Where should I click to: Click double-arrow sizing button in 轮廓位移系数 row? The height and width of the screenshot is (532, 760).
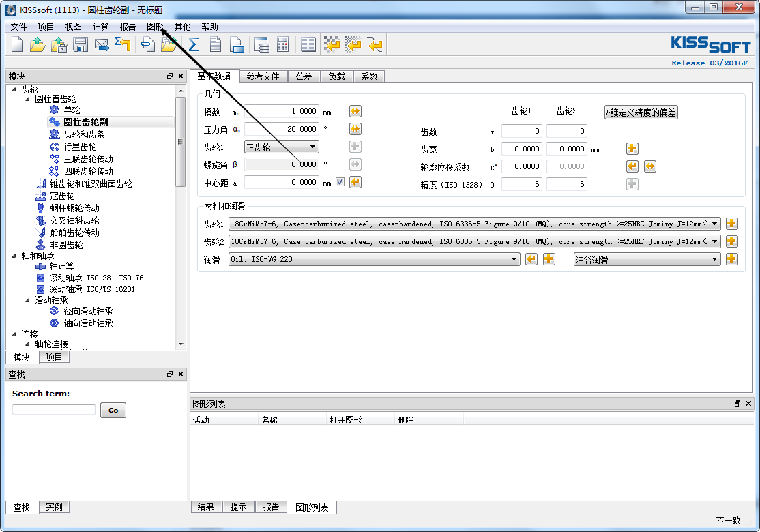(650, 166)
